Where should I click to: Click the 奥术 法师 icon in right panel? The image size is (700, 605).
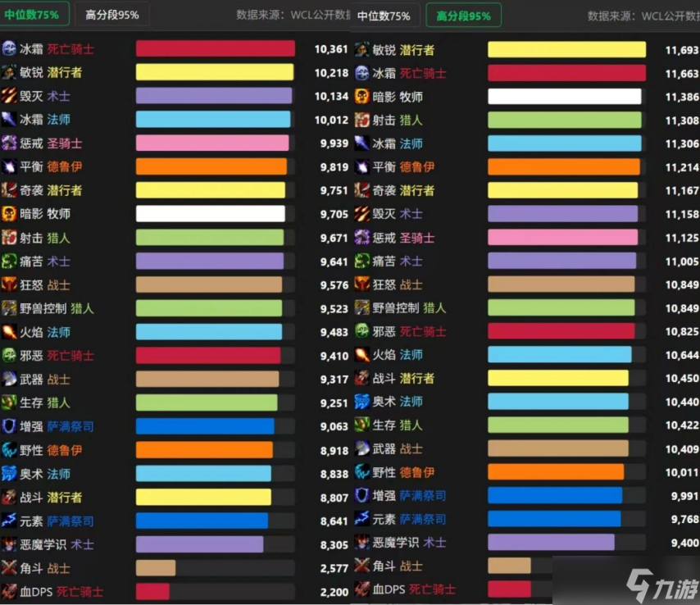pos(362,402)
